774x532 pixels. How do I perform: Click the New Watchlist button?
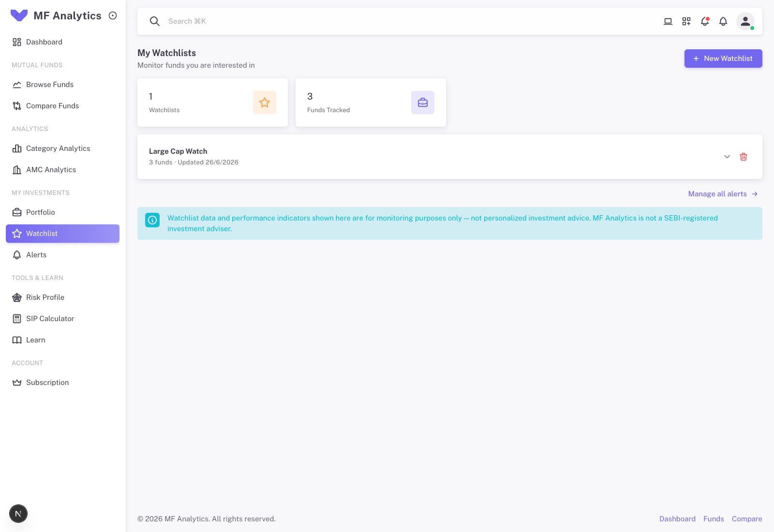(723, 59)
